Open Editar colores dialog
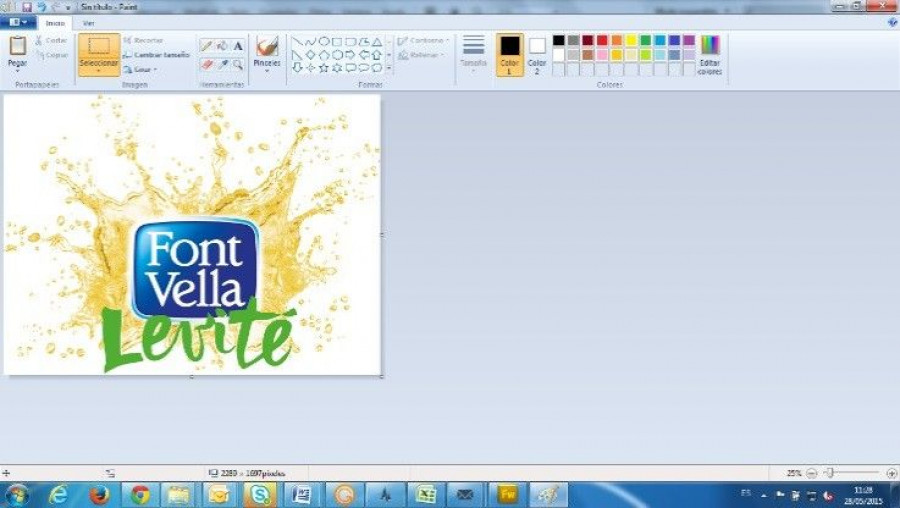This screenshot has width=900, height=508. pos(710,55)
